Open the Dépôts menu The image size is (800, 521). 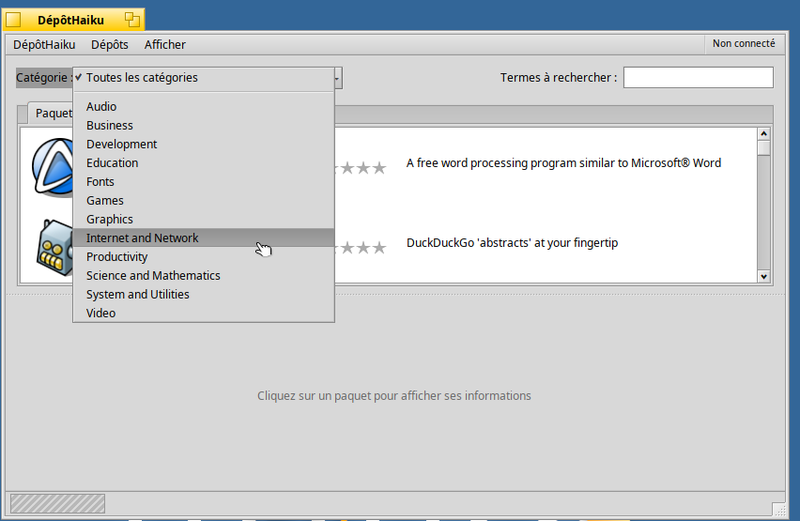109,45
